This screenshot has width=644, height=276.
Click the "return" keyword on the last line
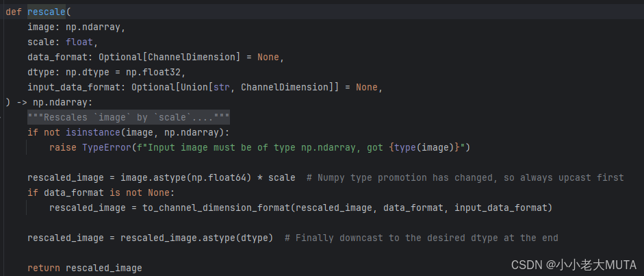44,268
